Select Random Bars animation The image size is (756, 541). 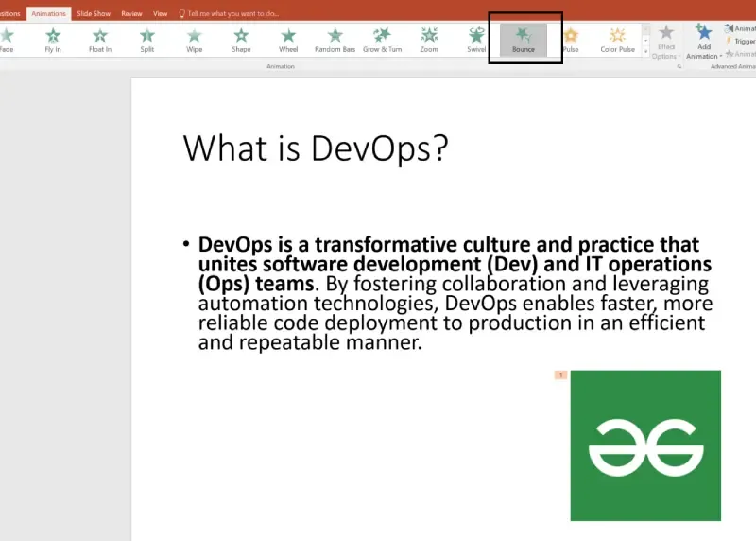[335, 40]
